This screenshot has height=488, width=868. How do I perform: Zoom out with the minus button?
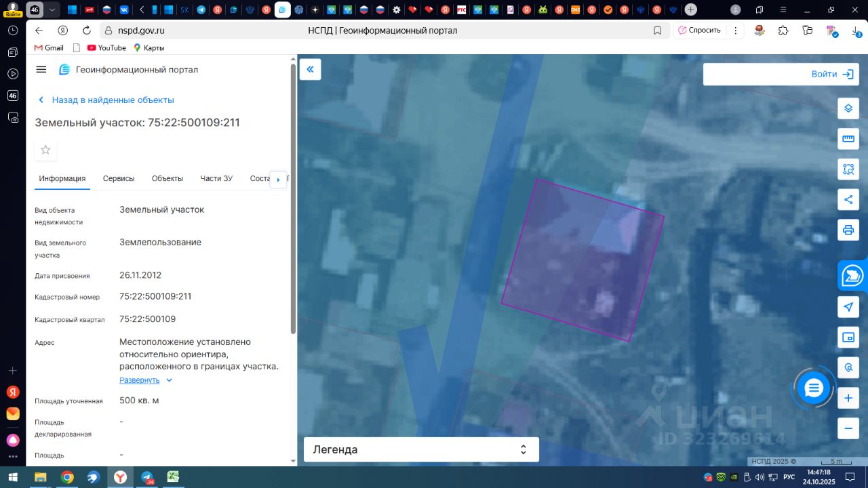point(848,428)
